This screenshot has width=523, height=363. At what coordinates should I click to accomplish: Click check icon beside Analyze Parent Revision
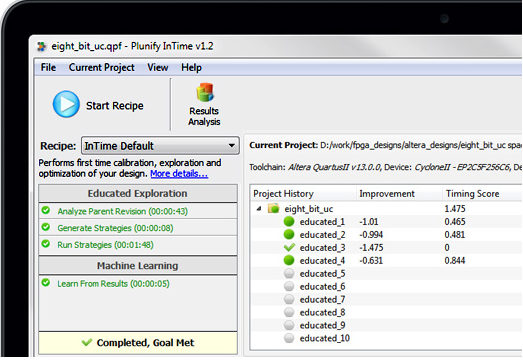46,210
